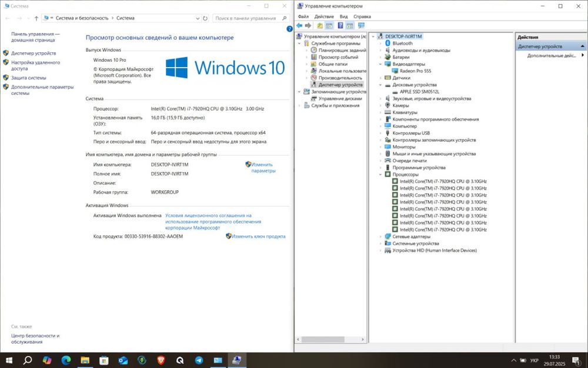Click the Up one level folder toolbar icon
This screenshot has width=588, height=368.
(319, 25)
